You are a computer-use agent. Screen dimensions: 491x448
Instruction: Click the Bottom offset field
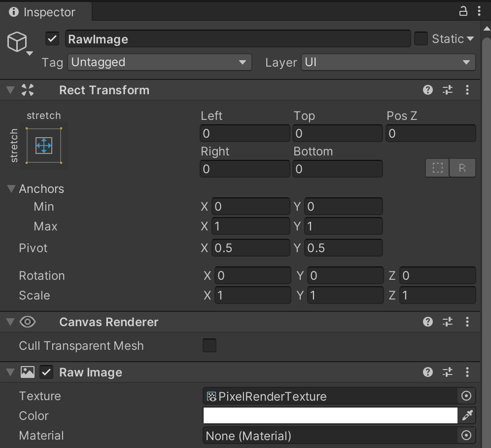pos(338,169)
